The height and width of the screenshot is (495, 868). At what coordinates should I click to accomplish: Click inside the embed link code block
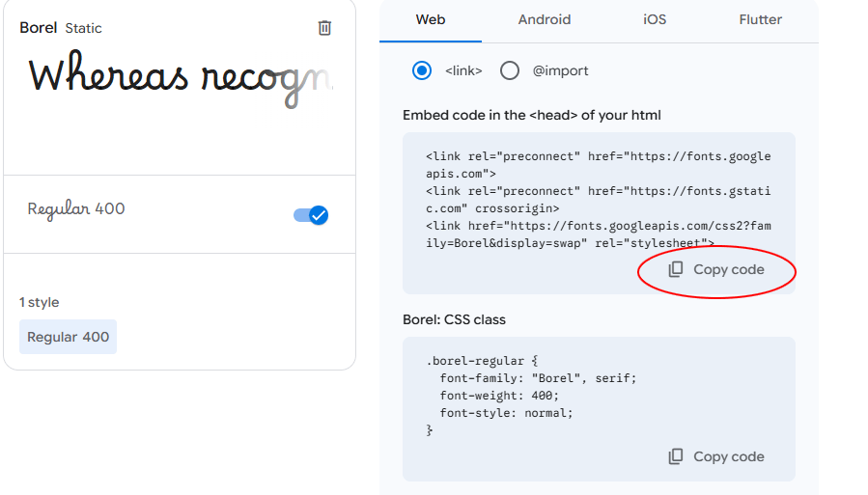(599, 200)
